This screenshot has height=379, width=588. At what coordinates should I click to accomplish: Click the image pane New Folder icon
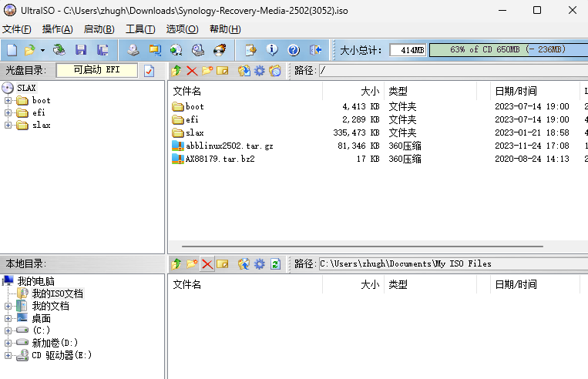point(207,70)
